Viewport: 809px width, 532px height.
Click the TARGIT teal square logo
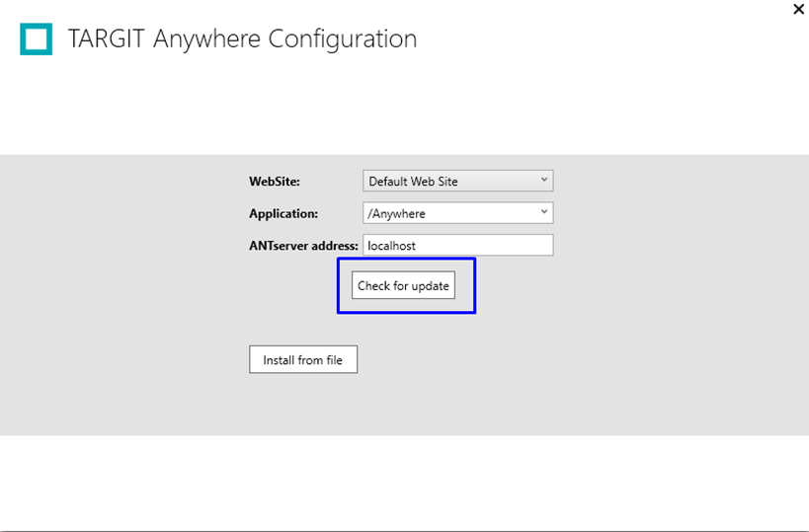[37, 38]
